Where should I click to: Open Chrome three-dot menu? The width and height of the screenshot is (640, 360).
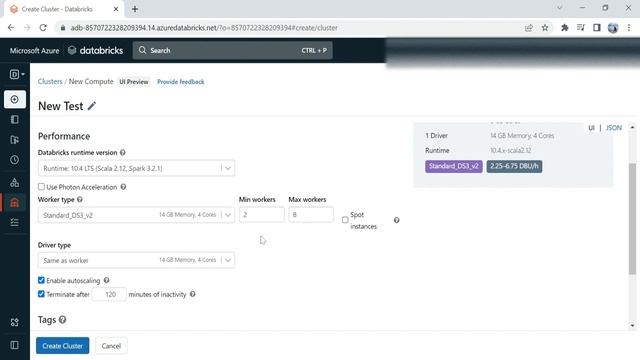[x=629, y=28]
